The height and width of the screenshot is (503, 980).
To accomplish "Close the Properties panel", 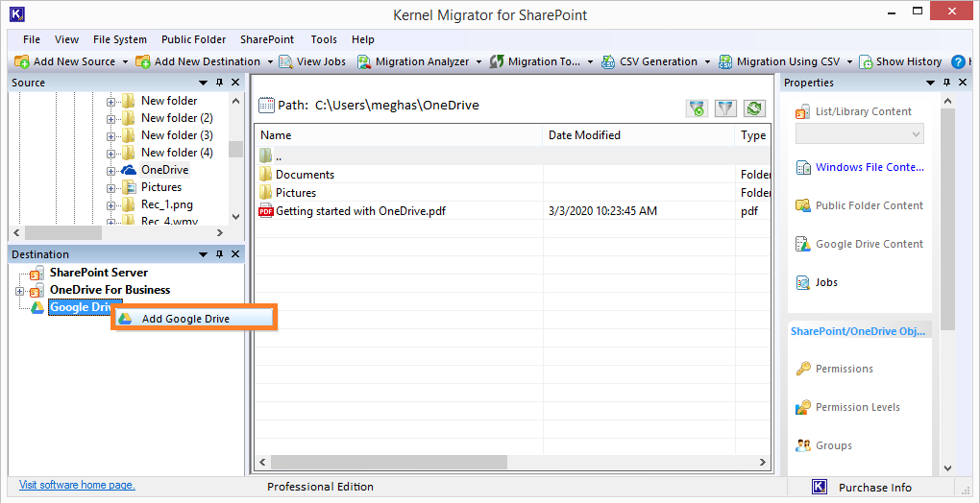I will point(963,83).
